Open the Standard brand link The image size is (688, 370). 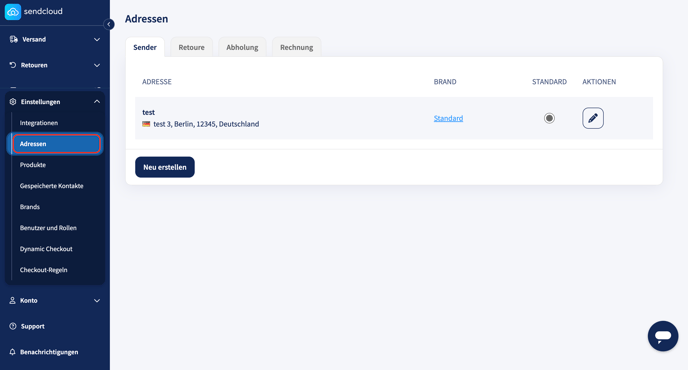coord(448,118)
